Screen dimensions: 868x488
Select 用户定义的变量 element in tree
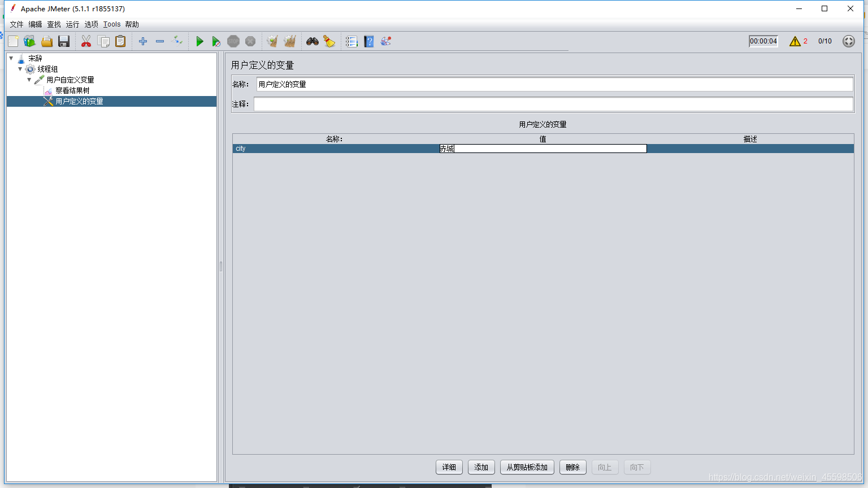click(x=79, y=101)
